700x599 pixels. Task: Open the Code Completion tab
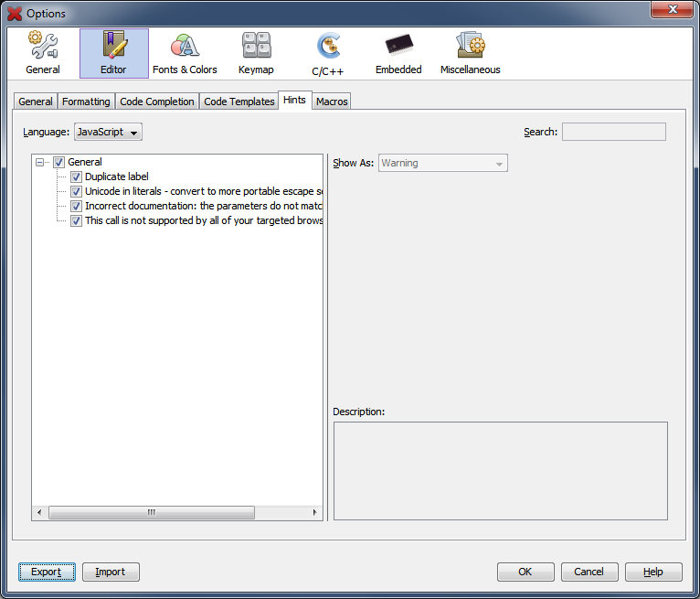tap(156, 102)
